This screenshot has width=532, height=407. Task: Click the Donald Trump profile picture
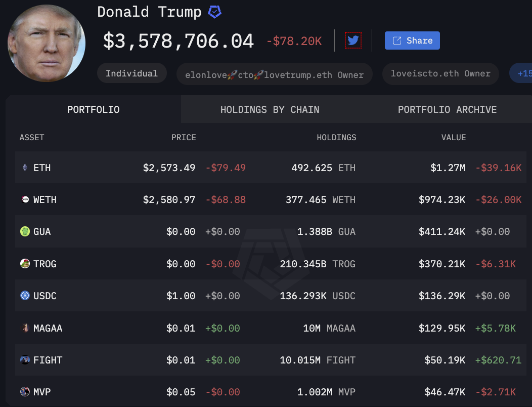(46, 42)
